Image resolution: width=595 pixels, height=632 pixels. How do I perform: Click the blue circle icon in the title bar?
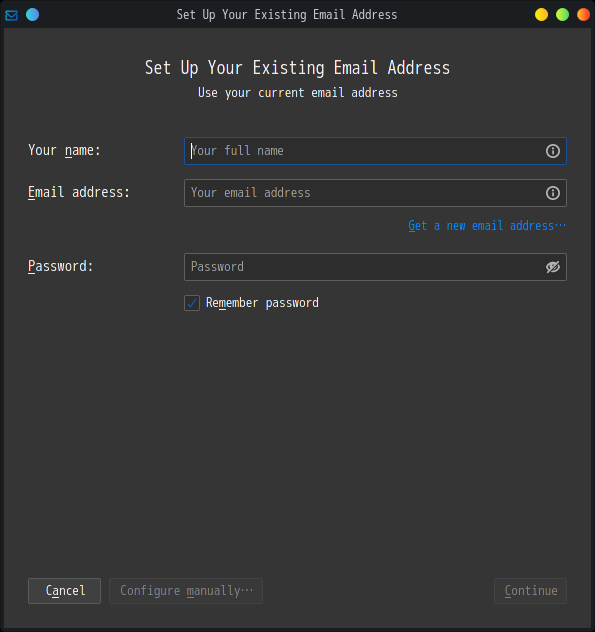(33, 15)
